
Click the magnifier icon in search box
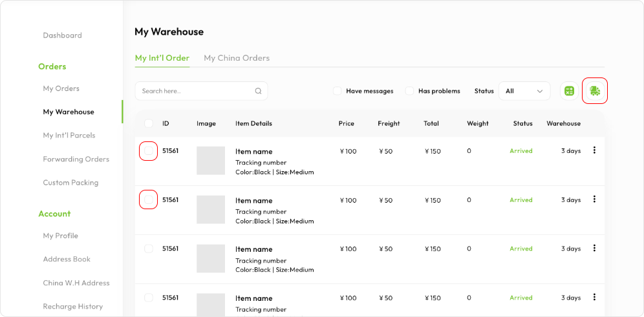pyautogui.click(x=258, y=91)
